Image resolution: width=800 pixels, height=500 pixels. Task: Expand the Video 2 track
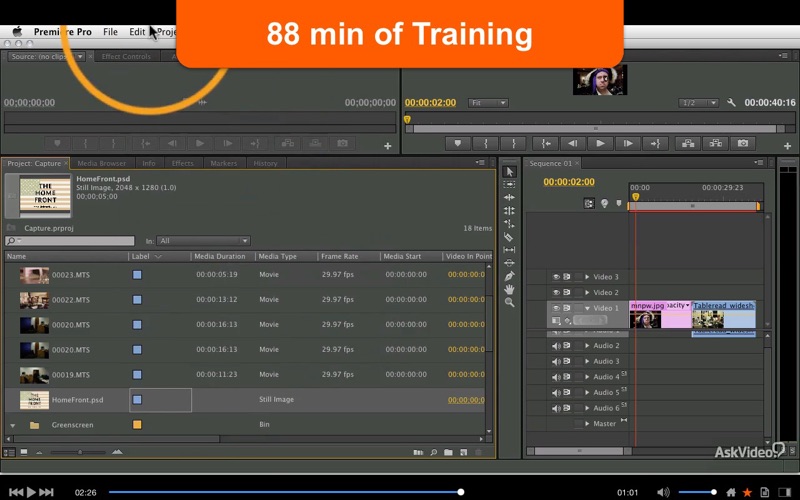[587, 292]
